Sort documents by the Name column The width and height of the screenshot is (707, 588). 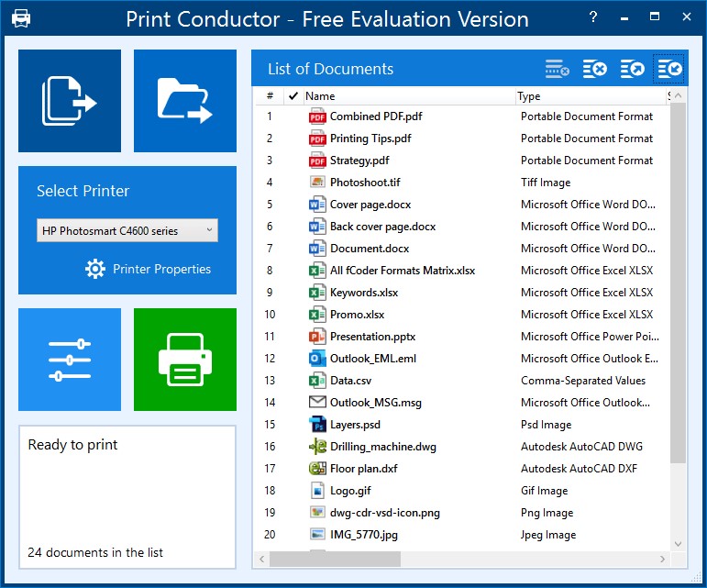(408, 95)
